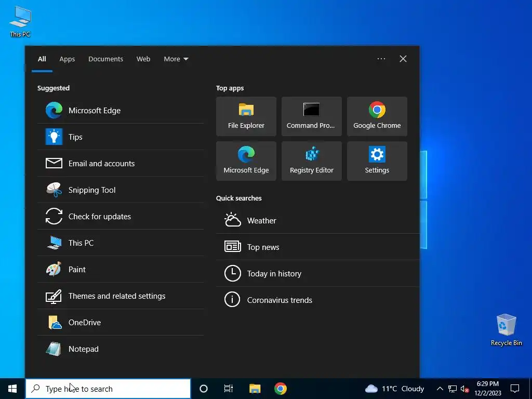The height and width of the screenshot is (399, 532).
Task: Switch to the Documents tab
Action: (x=105, y=59)
